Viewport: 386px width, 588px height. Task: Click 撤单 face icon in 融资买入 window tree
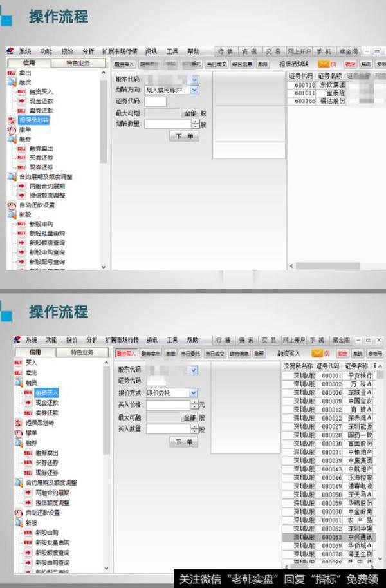point(18,433)
